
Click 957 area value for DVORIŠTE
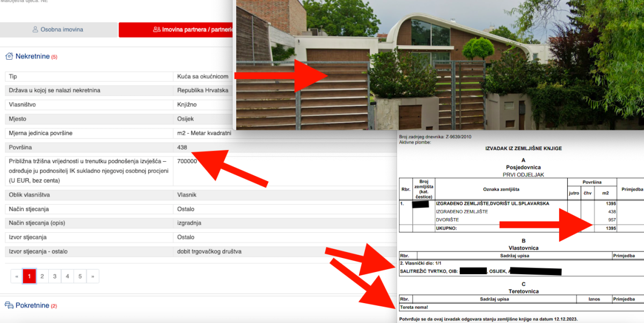click(x=612, y=220)
